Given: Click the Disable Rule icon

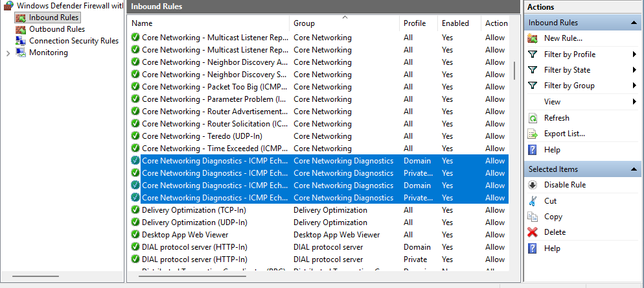Looking at the screenshot, I should 533,185.
